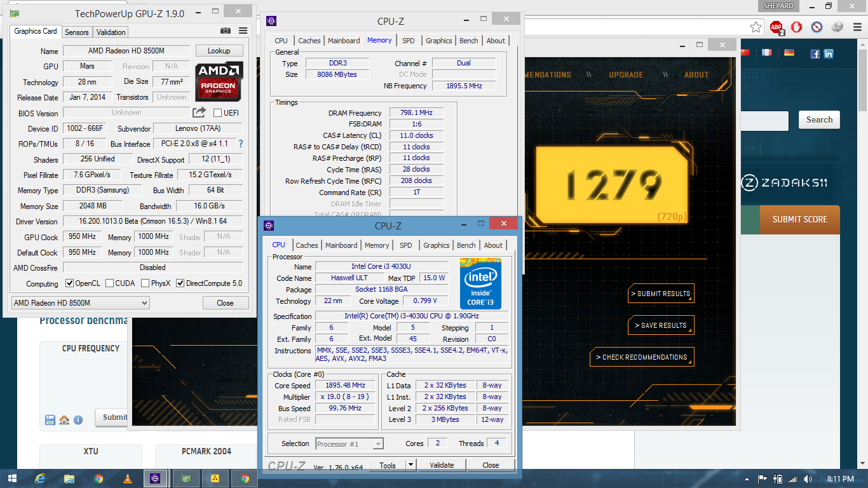Open the Chrome main menu icon
Viewport: 868px width, 488px height.
click(856, 27)
